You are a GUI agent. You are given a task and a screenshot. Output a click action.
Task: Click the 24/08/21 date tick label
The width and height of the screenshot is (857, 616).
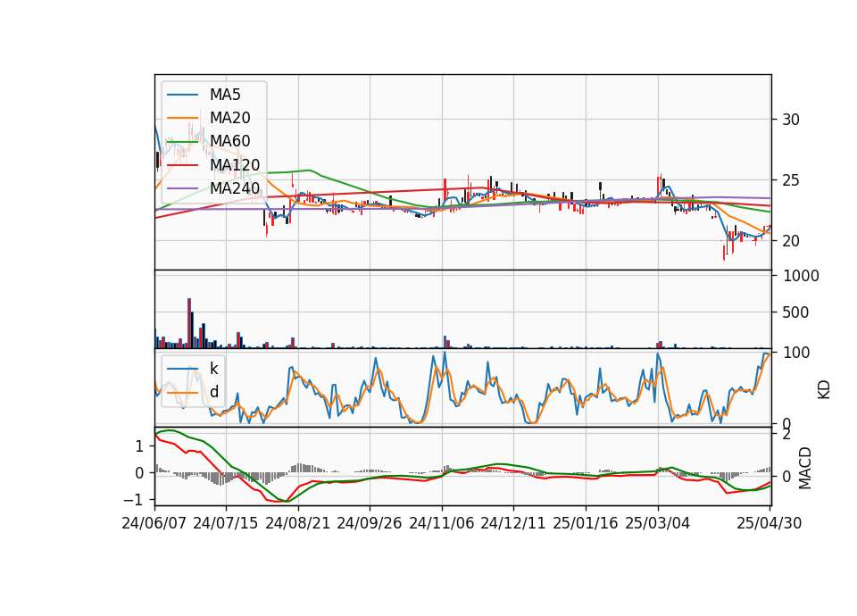pos(298,523)
